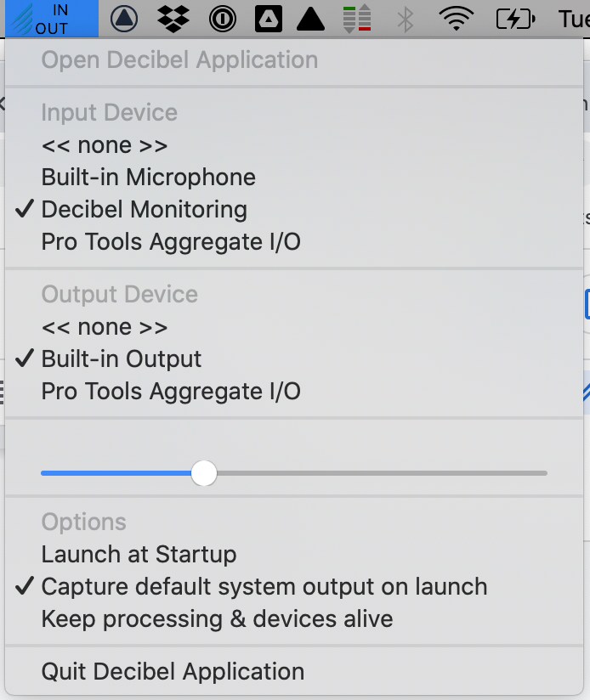The height and width of the screenshot is (700, 590).
Task: Click the rounded square triangle menu icon
Action: click(267, 19)
